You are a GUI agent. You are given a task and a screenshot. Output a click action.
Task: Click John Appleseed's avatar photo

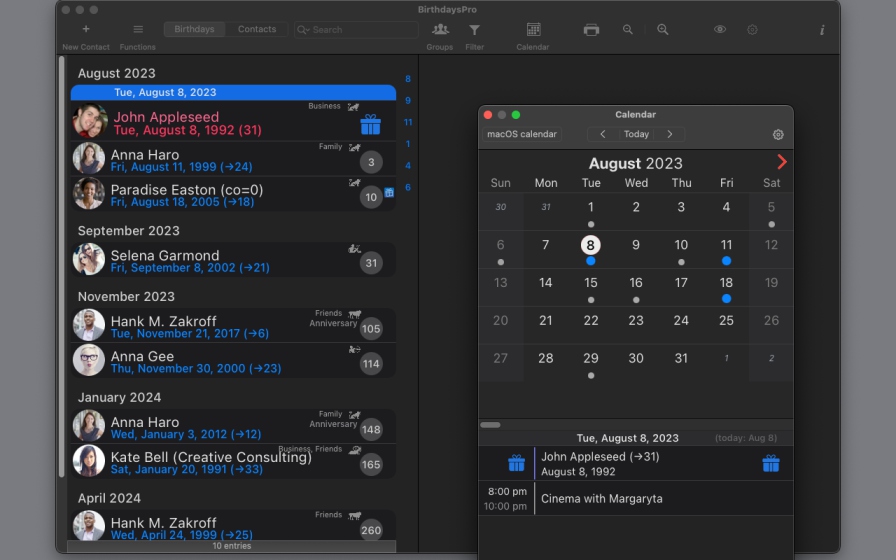(x=90, y=121)
